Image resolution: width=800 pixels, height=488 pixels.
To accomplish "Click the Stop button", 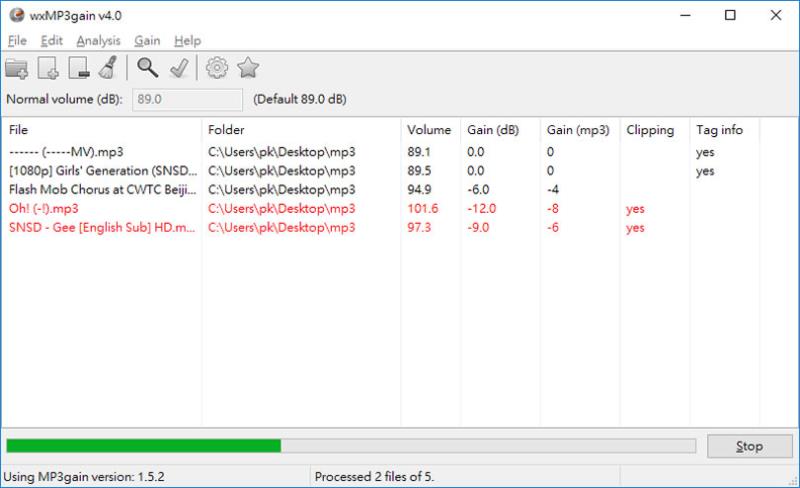I will click(749, 446).
